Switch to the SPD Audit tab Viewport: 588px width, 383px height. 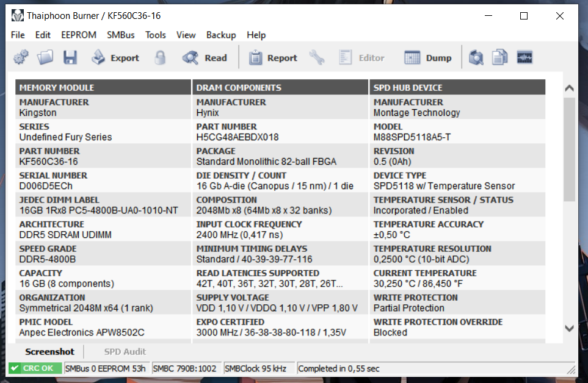(x=125, y=351)
